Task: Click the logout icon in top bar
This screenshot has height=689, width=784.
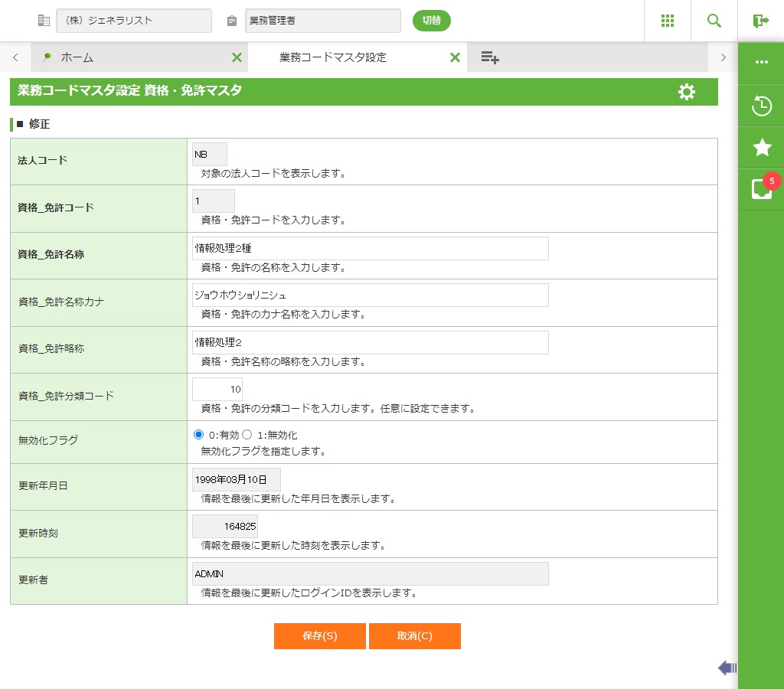Action: click(x=760, y=21)
